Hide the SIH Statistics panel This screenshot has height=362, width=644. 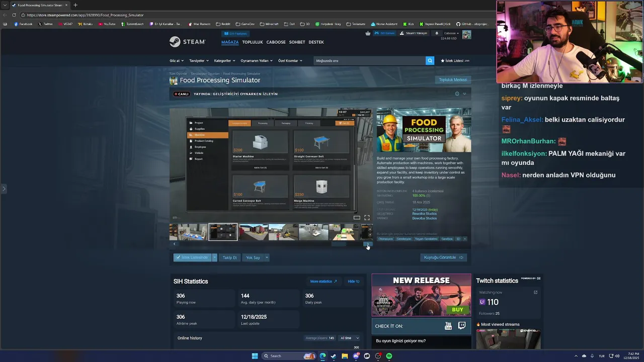(x=353, y=282)
